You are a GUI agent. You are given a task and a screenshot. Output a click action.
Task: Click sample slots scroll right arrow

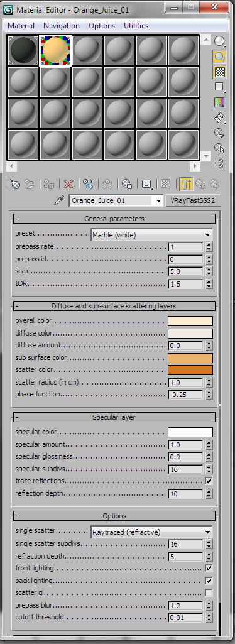pos(195,166)
